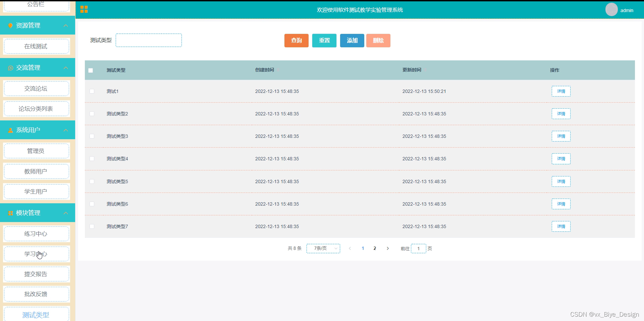Open 详情 for row 测试类型7
The width and height of the screenshot is (644, 321).
tap(561, 226)
